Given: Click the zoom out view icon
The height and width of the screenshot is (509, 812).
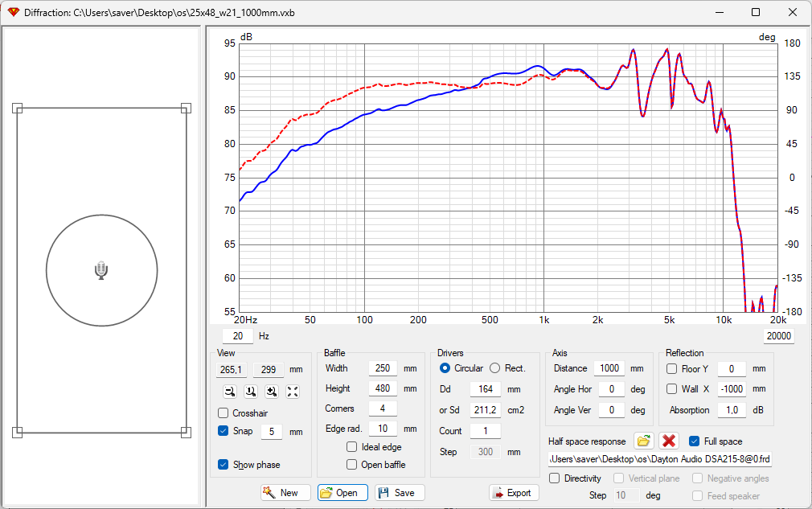Looking at the screenshot, I should pos(230,392).
